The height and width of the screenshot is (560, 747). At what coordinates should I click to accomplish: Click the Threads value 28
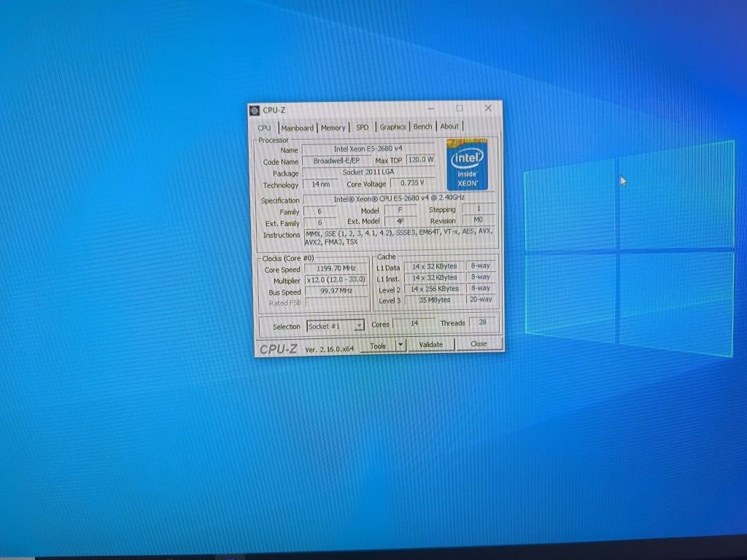[483, 322]
